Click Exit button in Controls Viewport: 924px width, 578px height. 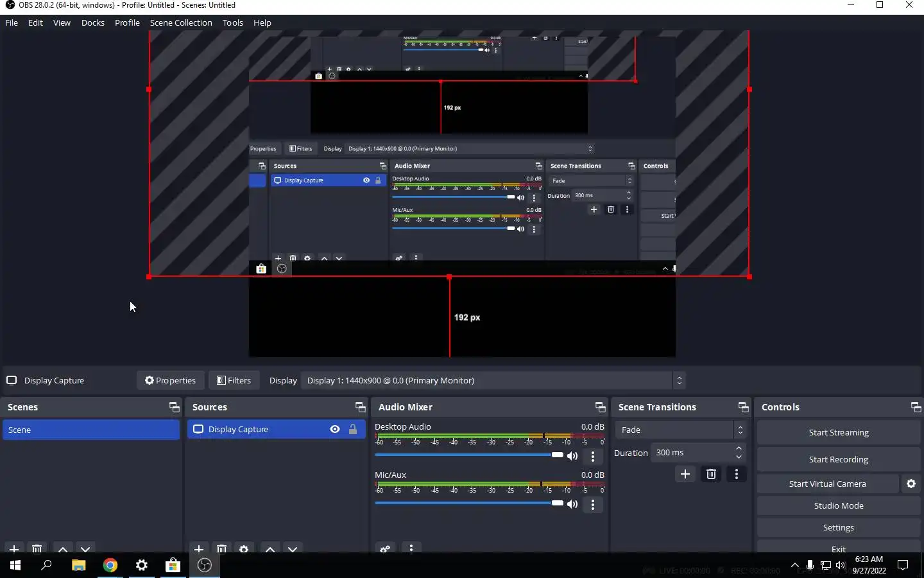click(x=839, y=548)
